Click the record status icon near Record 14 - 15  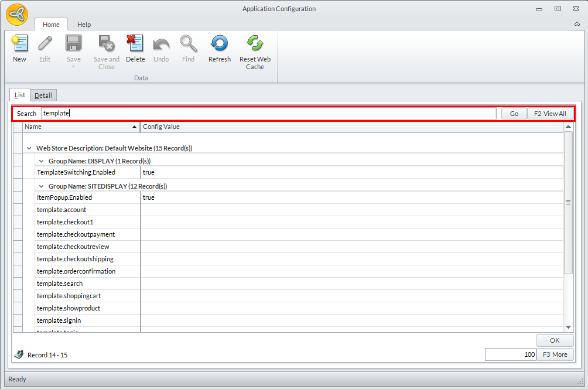tap(19, 354)
